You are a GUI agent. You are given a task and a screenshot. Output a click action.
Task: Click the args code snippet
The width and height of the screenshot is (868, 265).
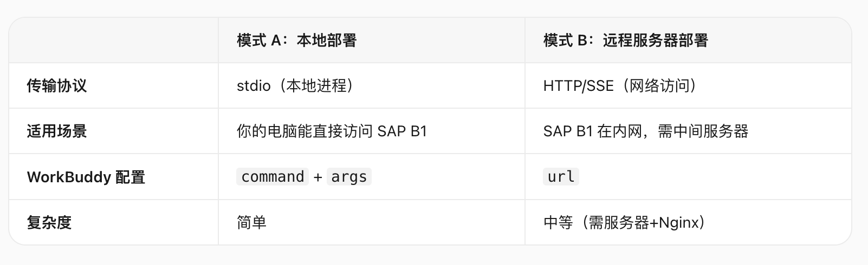coord(349,177)
